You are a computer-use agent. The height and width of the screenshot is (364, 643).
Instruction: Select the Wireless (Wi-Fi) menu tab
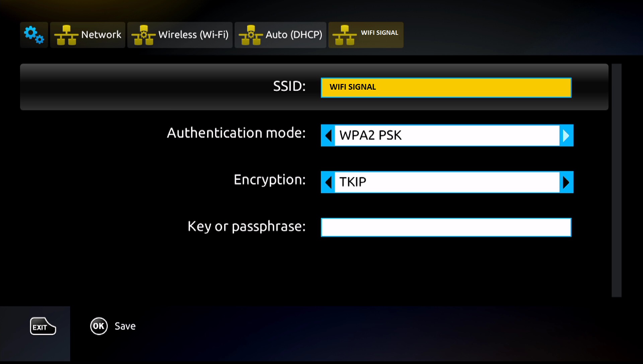(x=180, y=34)
